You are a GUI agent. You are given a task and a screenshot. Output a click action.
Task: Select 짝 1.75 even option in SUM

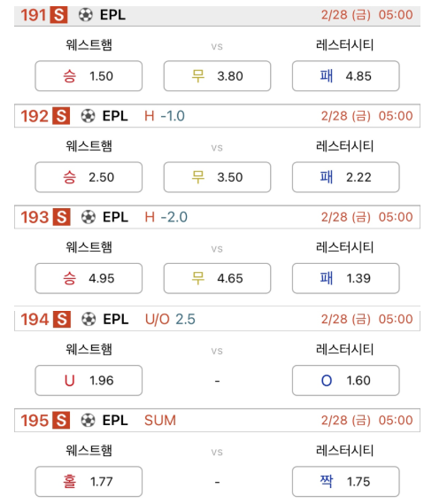pos(345,482)
